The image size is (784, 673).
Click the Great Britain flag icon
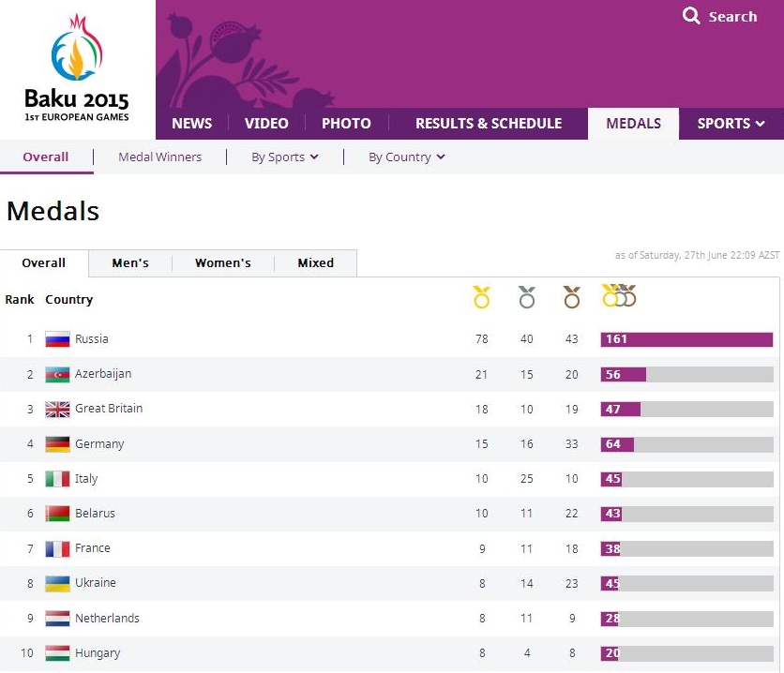pos(57,409)
